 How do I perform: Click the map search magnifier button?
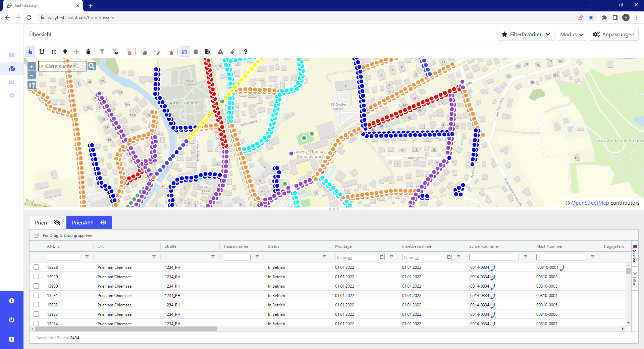coord(92,66)
